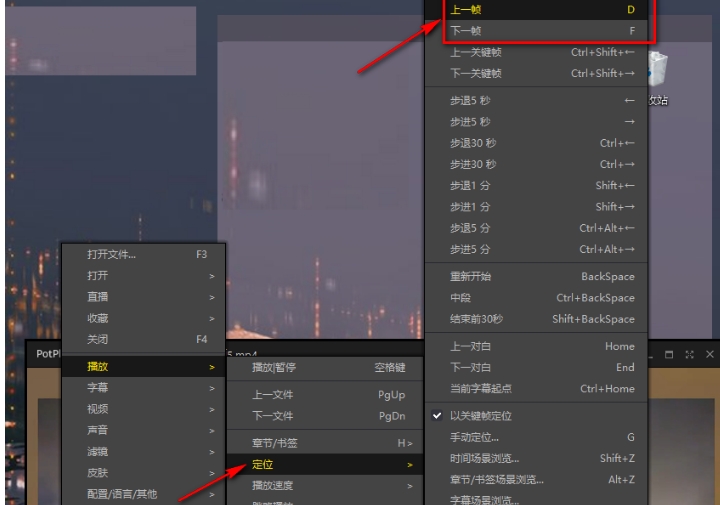
Task: Select 下一文件 menu item
Action: [x=325, y=416]
